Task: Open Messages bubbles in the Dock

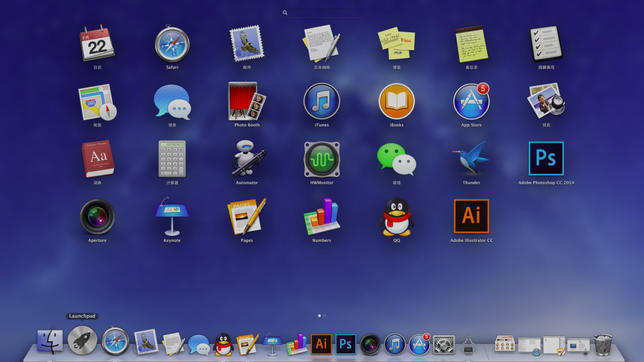Action: click(199, 344)
